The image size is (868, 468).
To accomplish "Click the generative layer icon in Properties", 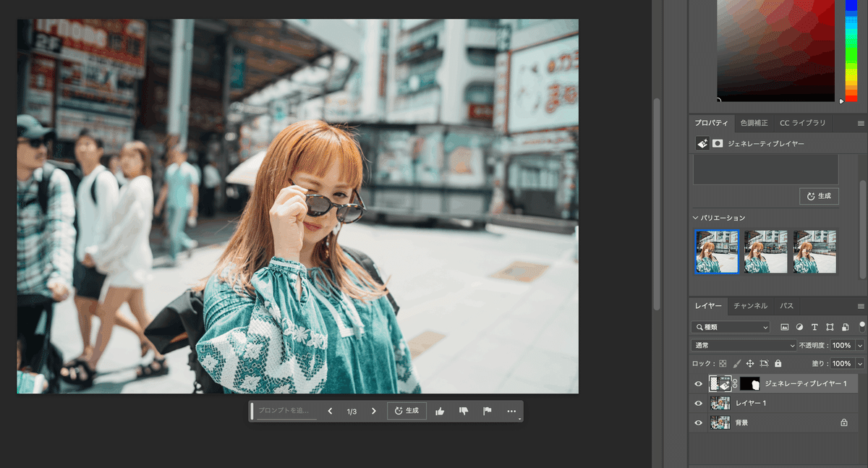I will (702, 143).
